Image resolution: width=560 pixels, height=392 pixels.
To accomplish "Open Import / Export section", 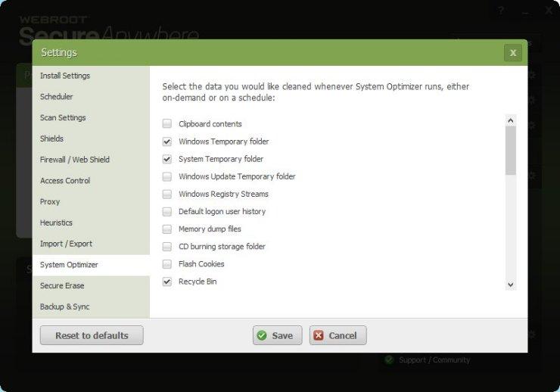I will pyautogui.click(x=91, y=244).
